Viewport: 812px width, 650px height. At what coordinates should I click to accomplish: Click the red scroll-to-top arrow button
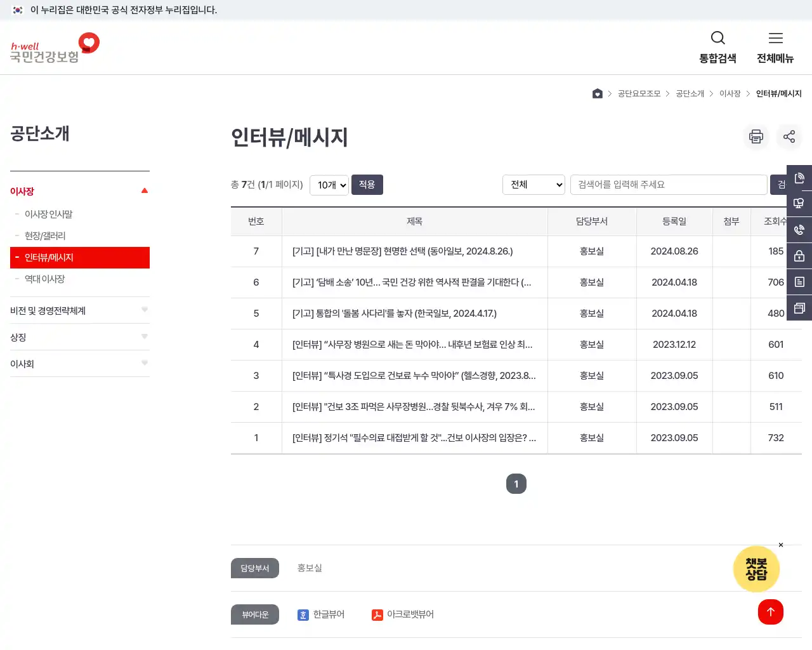pos(771,612)
